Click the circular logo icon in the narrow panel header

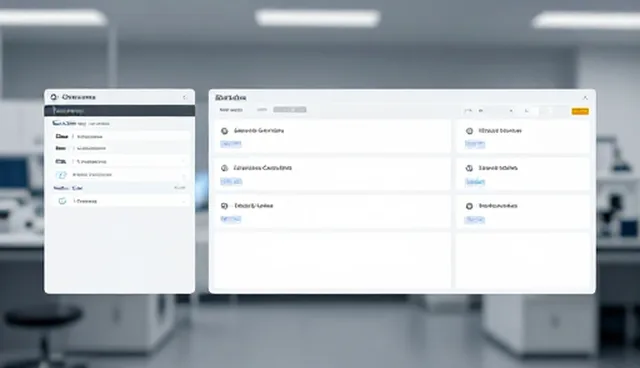[x=54, y=97]
